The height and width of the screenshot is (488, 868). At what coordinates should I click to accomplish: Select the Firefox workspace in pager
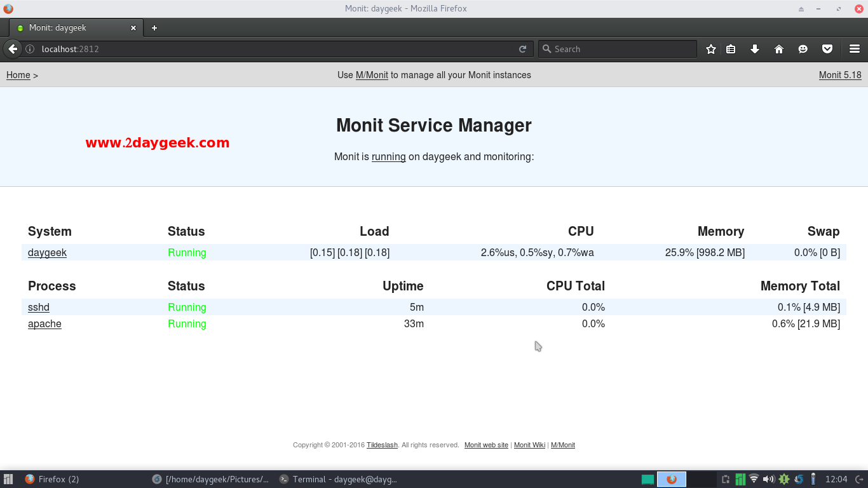pyautogui.click(x=672, y=479)
